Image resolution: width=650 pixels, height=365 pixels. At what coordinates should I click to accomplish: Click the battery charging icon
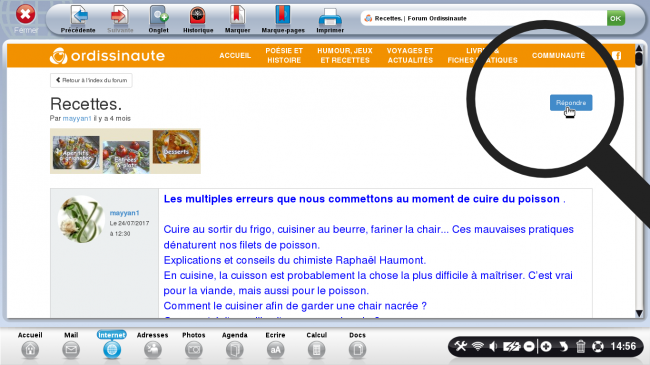[511, 346]
